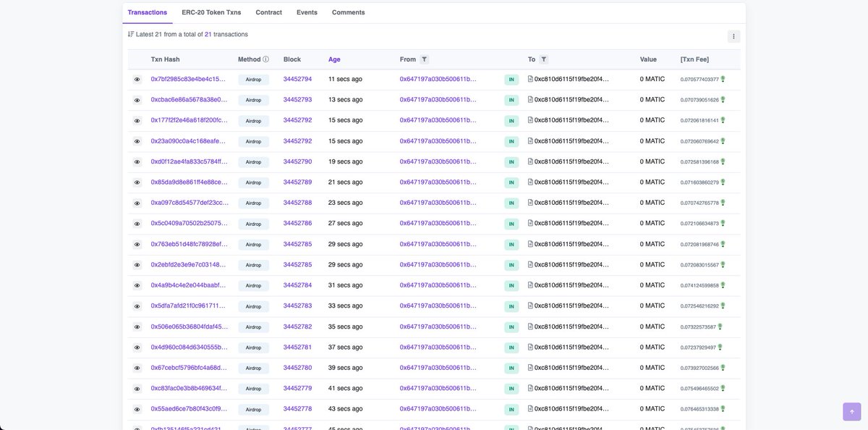Switch to the Contract tab
The image size is (868, 430).
pos(269,12)
